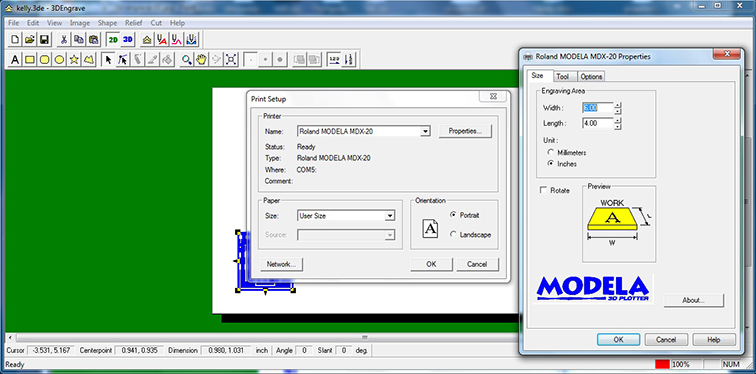Screen dimensions: 756x374
Task: Click the red engrave cutting parameters icon
Action: [162, 40]
